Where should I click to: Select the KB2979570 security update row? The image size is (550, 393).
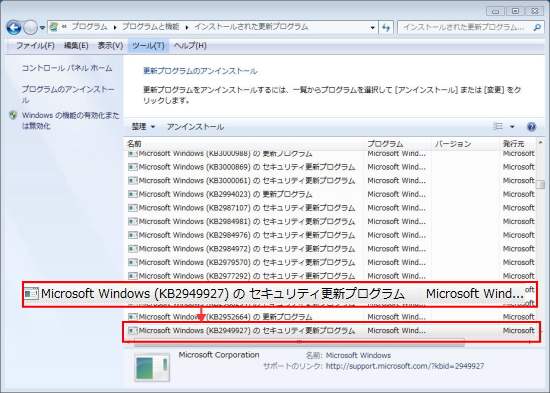[x=330, y=262]
